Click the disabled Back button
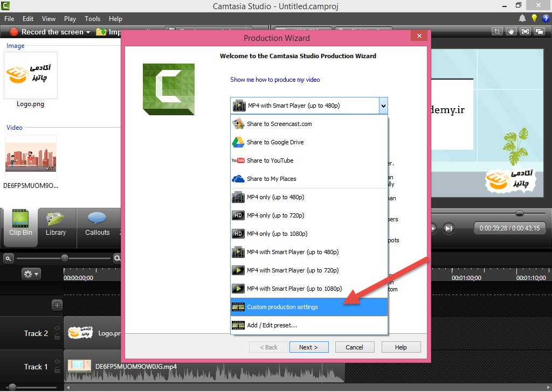This screenshot has height=392, width=552. pyautogui.click(x=268, y=347)
